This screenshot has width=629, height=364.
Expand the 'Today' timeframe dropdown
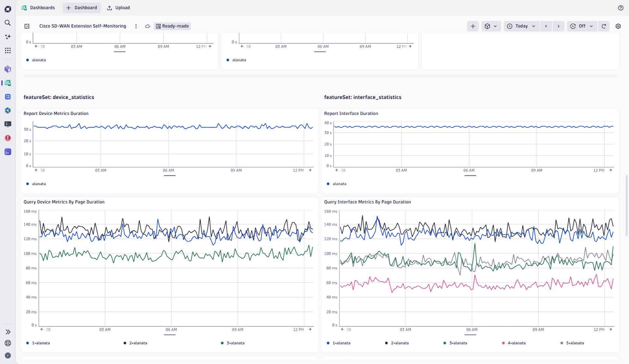521,26
